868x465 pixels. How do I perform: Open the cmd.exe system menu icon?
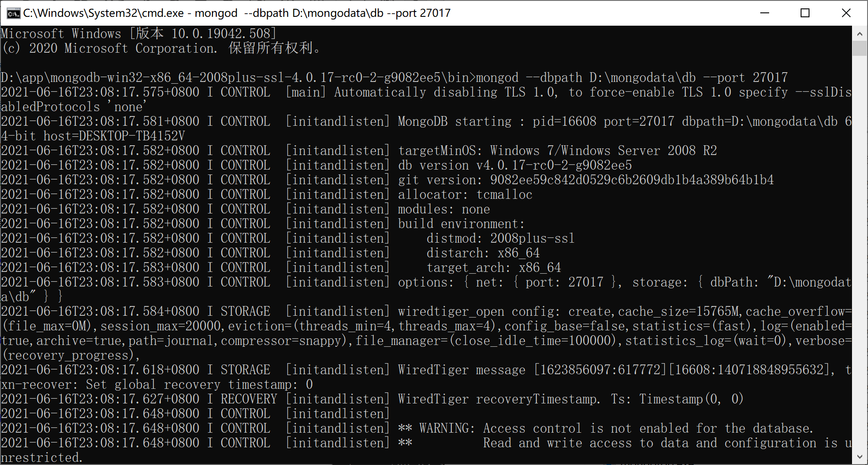coord(13,13)
